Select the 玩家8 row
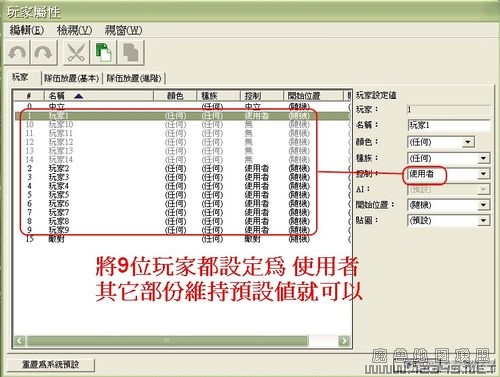 click(182, 221)
